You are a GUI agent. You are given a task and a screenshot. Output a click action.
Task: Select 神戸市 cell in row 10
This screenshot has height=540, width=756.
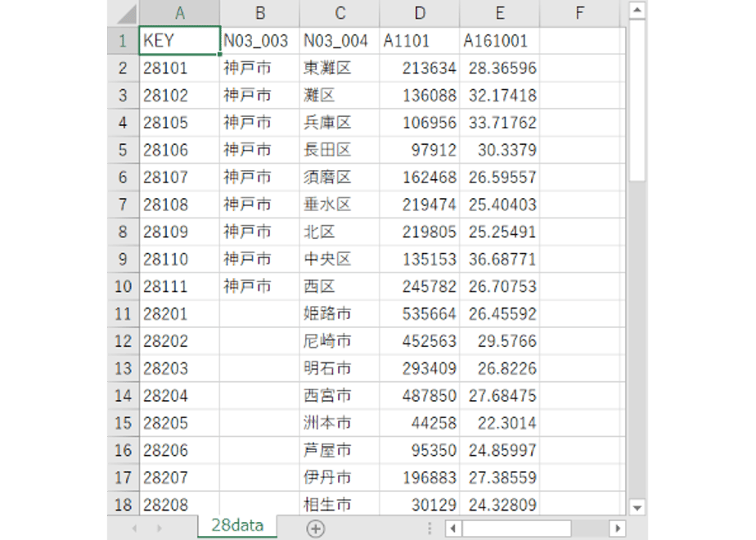point(259,286)
